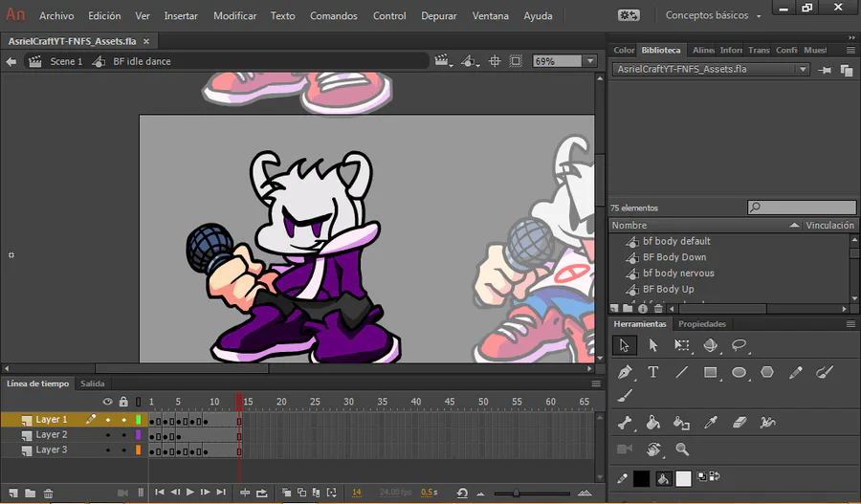Toggle visibility dot for Layer 3
The image size is (861, 504).
point(107,450)
